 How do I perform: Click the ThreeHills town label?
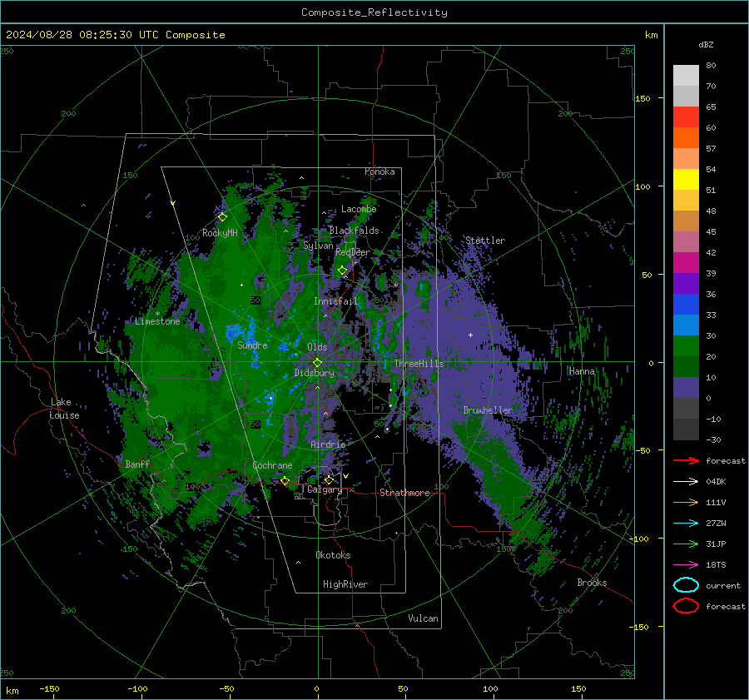pyautogui.click(x=419, y=364)
